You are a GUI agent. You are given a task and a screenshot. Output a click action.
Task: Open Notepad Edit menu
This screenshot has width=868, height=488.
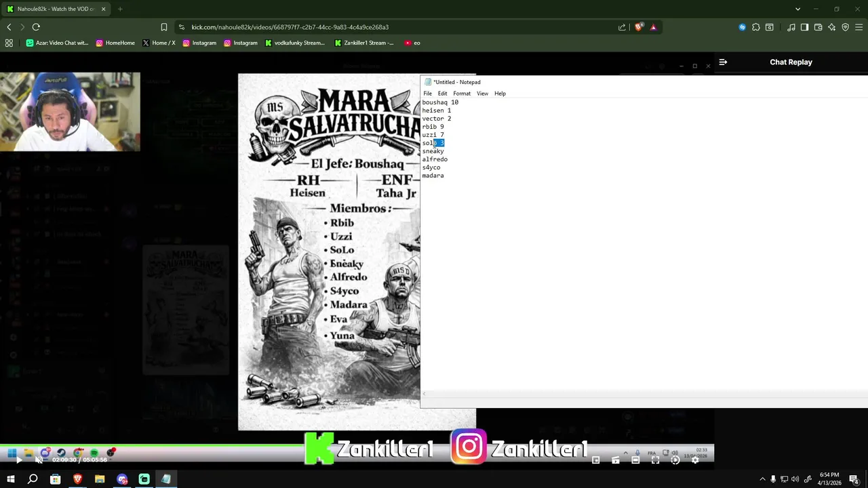coord(442,94)
